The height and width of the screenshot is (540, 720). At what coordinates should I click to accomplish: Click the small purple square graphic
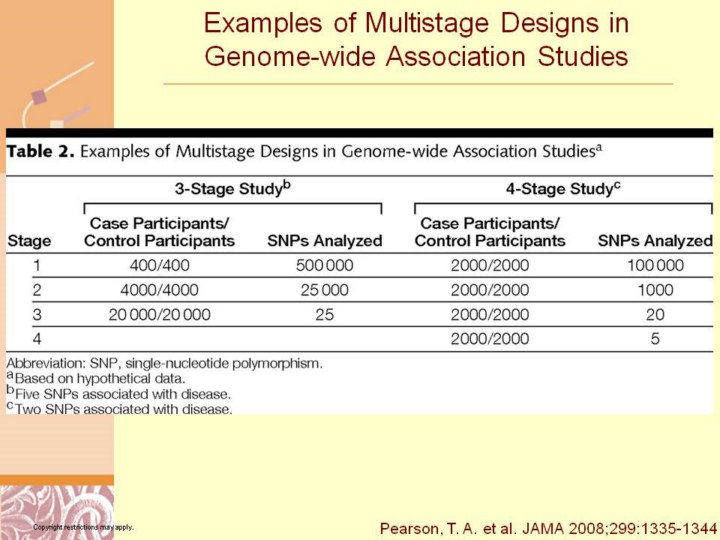click(38, 97)
